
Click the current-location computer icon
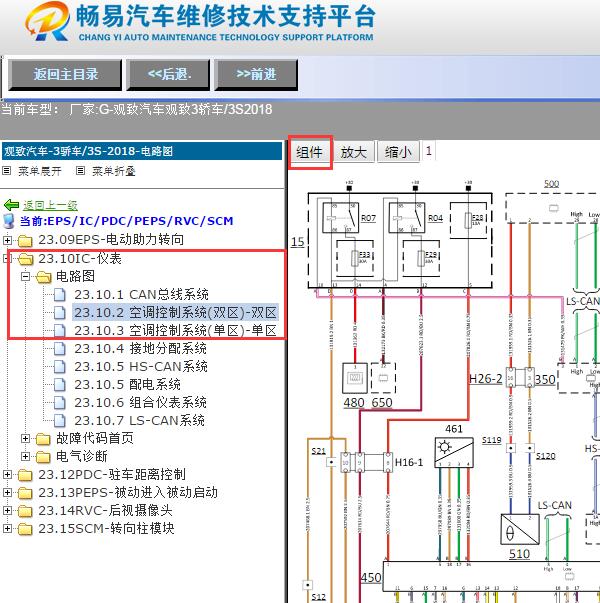click(x=8, y=221)
